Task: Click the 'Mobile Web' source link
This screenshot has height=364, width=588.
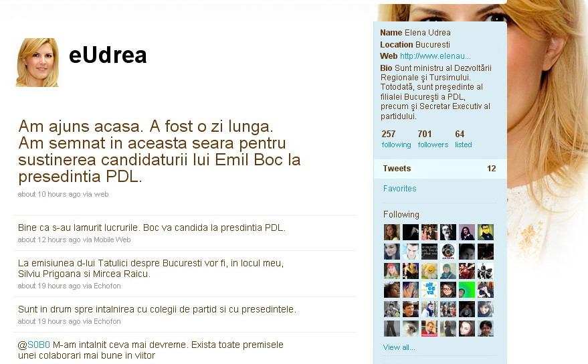Action: click(x=112, y=240)
